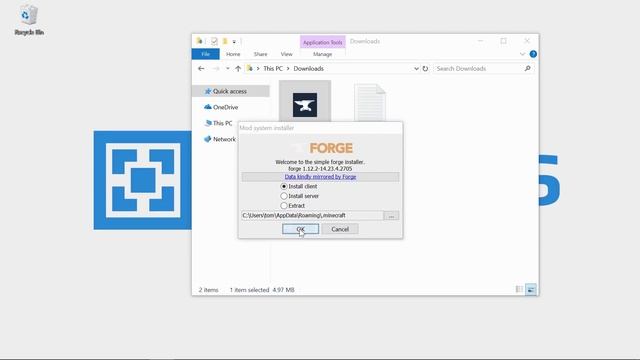Screen dimensions: 640x360
Task: Click the OneDrive cloud icon
Action: (x=208, y=107)
